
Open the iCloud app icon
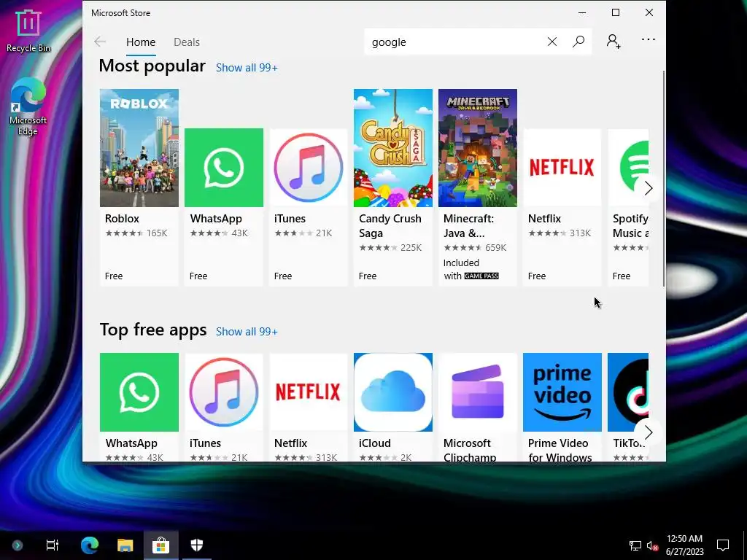tap(393, 392)
